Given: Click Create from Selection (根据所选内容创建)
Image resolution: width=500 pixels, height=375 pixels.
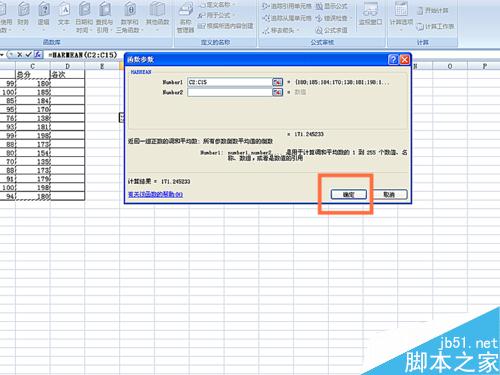Looking at the screenshot, I should (226, 26).
